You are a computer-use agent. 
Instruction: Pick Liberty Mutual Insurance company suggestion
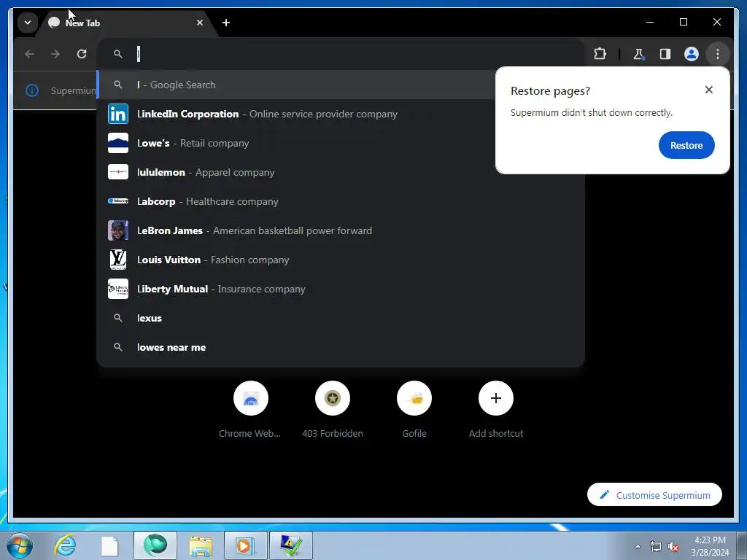pos(340,289)
